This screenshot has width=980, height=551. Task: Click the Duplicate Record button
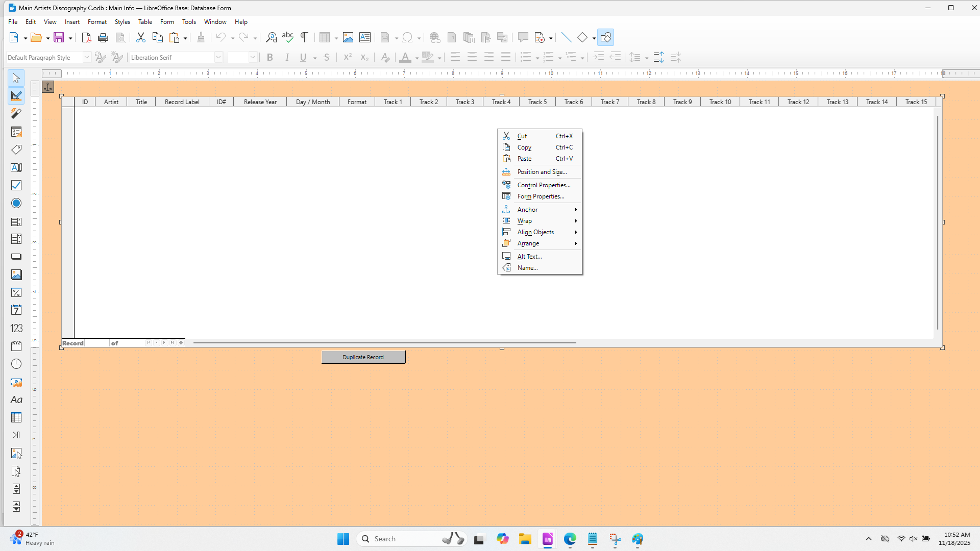click(363, 357)
